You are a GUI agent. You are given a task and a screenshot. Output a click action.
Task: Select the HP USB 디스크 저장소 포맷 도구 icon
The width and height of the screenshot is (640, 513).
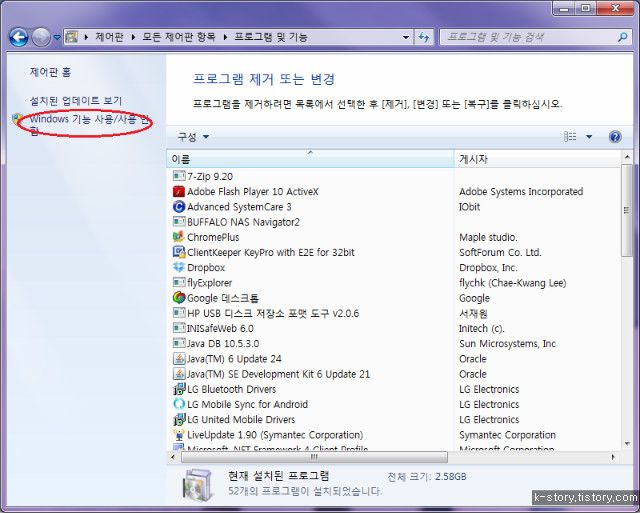pyautogui.click(x=179, y=313)
